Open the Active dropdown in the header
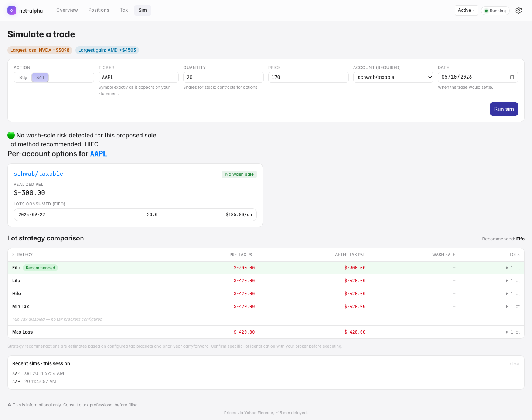This screenshot has width=532, height=420. (466, 10)
